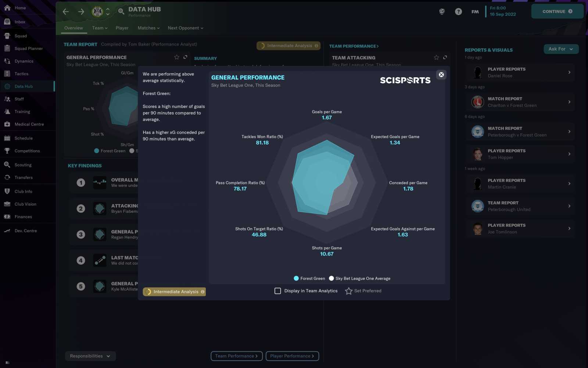
Task: Open Training cone icon
Action: click(7, 112)
